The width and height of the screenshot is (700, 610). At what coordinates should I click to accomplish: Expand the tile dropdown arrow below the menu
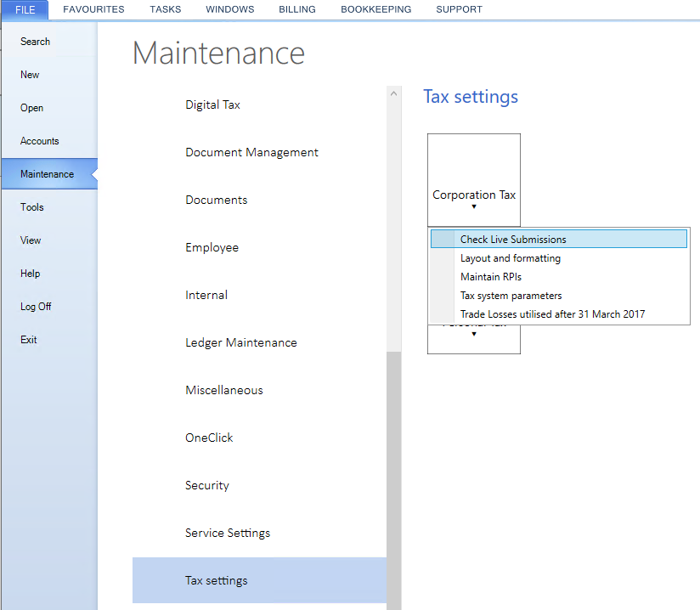[x=474, y=334]
